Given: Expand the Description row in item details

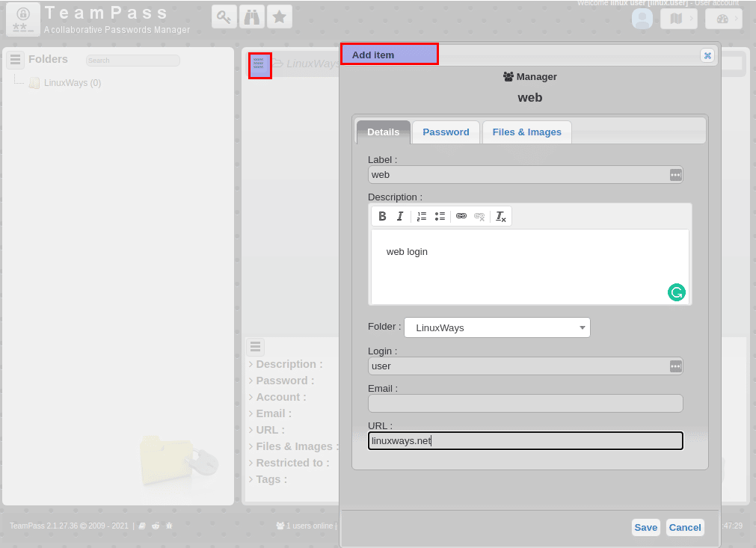Looking at the screenshot, I should point(286,364).
